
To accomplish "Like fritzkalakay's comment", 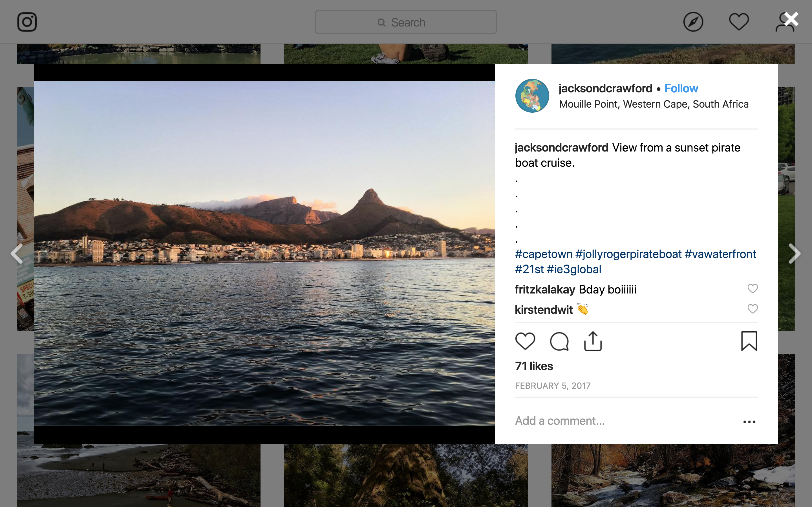I will [753, 289].
